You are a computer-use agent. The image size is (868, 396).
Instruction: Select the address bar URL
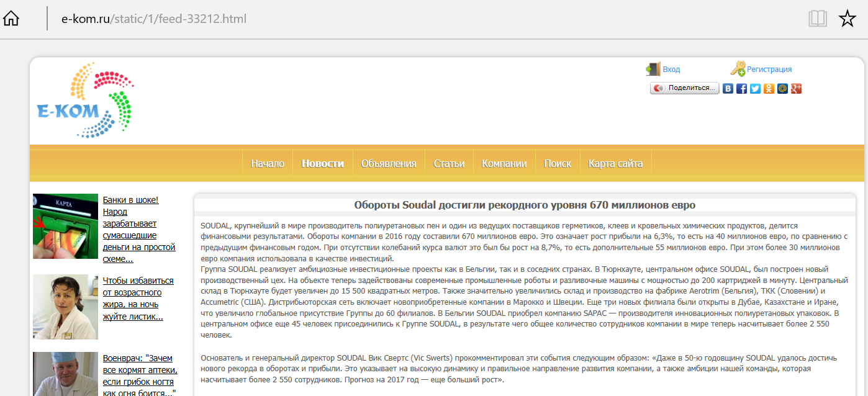(x=154, y=19)
